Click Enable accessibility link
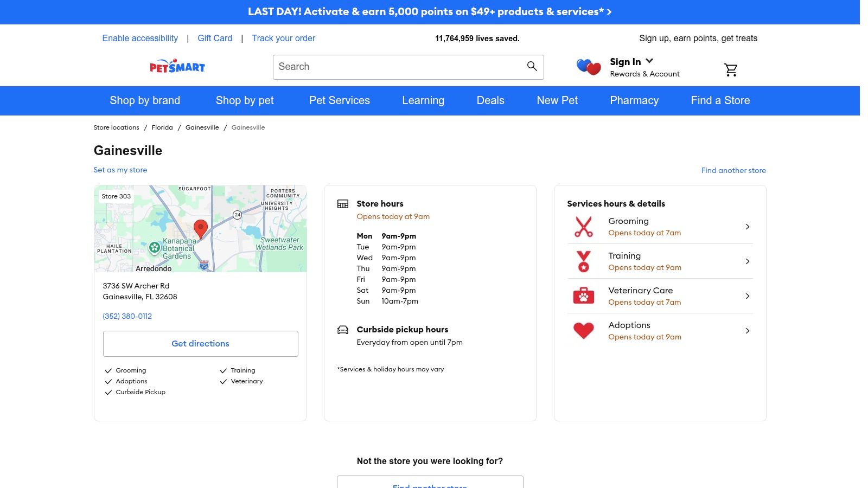Screen dimensions: 868x488 click(140, 38)
